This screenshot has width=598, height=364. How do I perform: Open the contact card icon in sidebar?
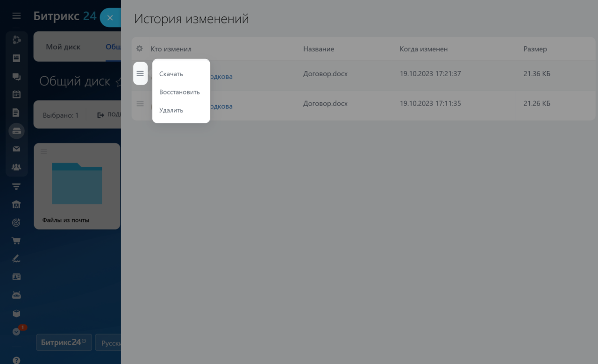[16, 277]
